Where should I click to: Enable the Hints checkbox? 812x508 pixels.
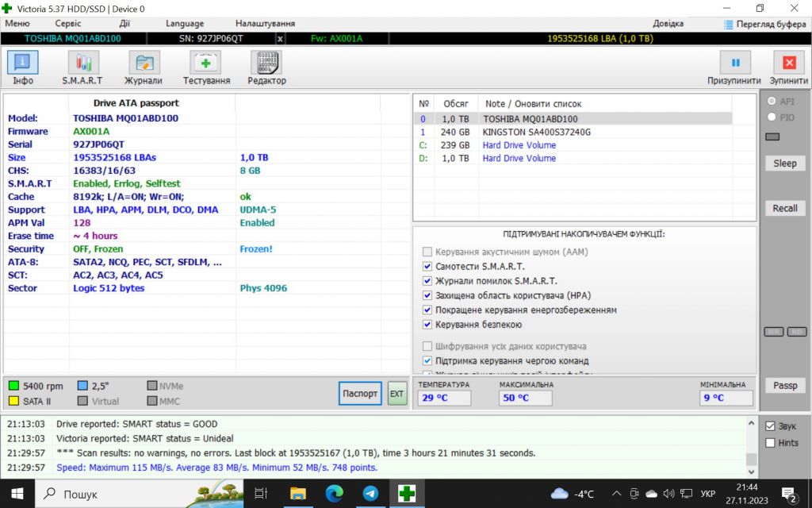pos(770,443)
